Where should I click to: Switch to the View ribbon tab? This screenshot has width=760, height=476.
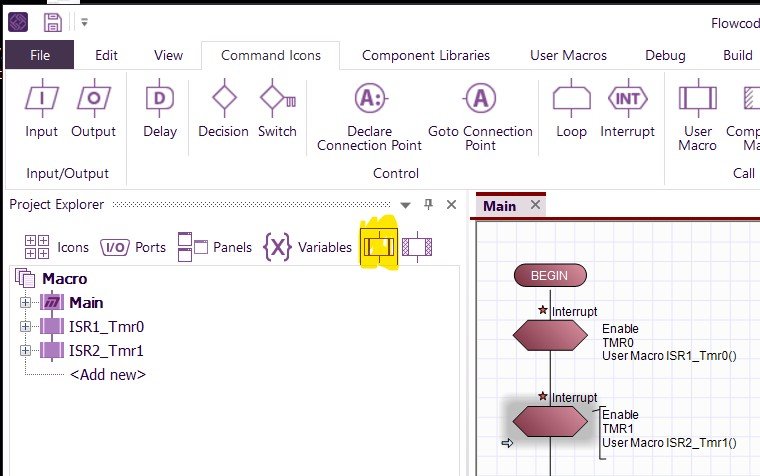[x=168, y=55]
